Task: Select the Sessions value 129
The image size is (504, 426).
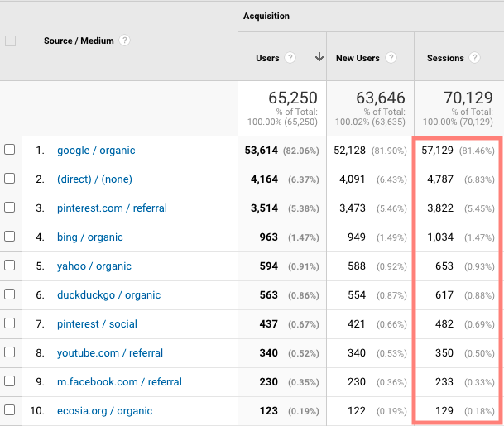Action: coord(444,411)
